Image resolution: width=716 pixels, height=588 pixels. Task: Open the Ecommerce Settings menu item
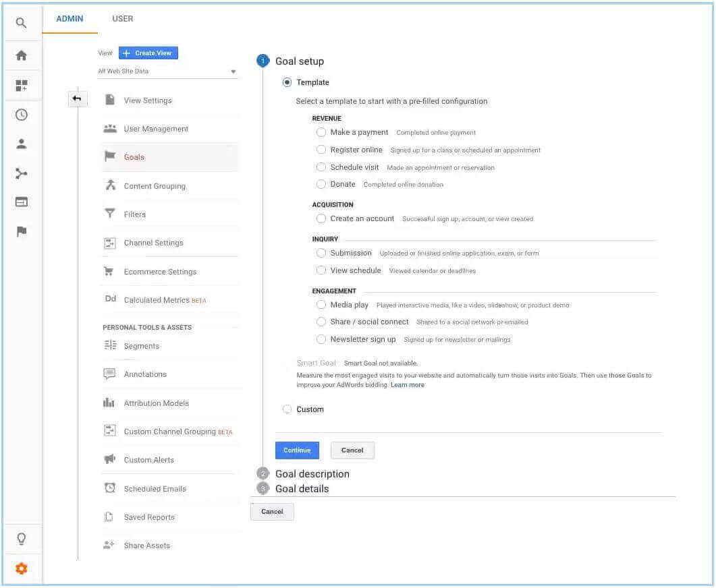tap(160, 271)
